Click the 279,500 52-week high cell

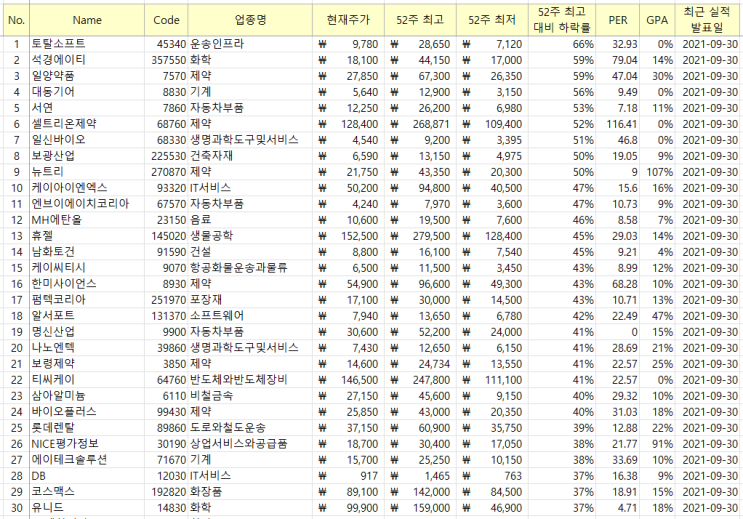(x=420, y=236)
